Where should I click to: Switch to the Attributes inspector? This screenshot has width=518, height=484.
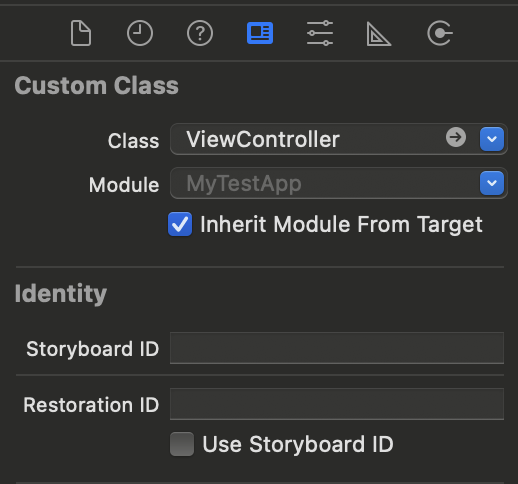320,33
